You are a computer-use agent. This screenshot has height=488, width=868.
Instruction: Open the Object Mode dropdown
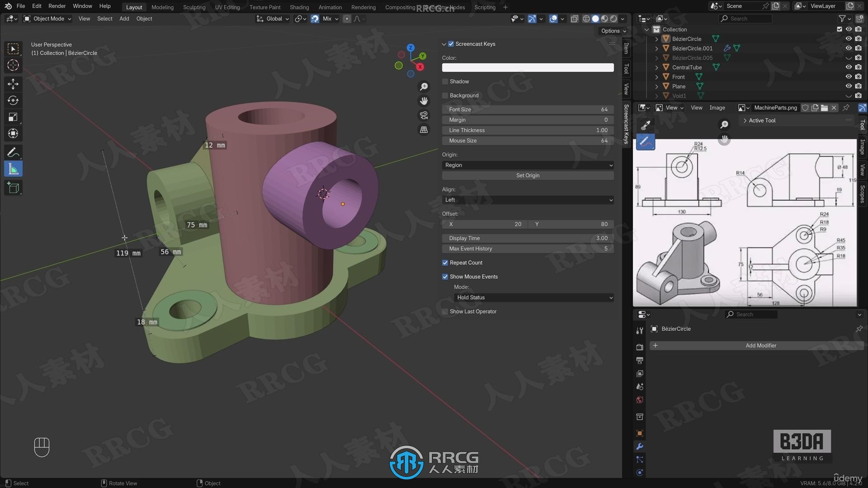[x=47, y=19]
